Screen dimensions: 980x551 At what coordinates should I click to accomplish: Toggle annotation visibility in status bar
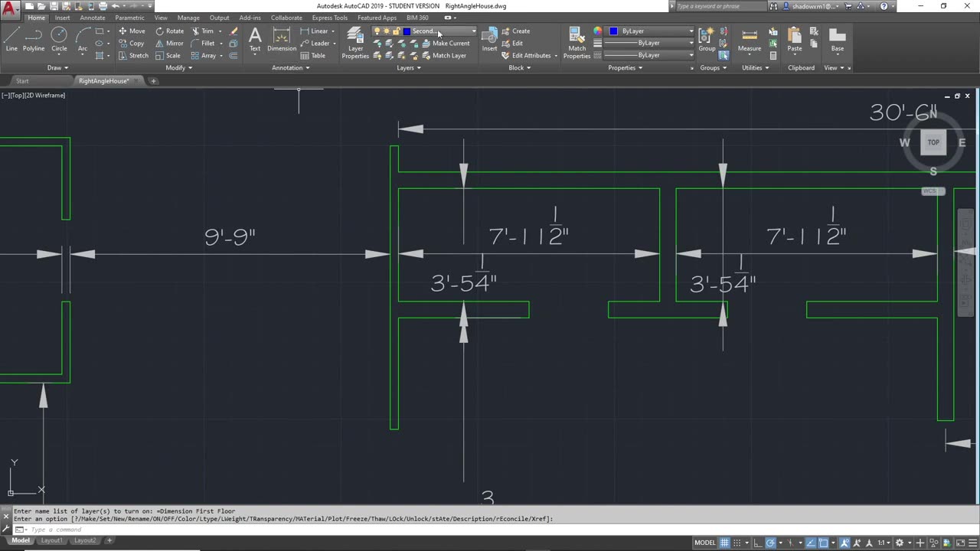pyautogui.click(x=844, y=543)
